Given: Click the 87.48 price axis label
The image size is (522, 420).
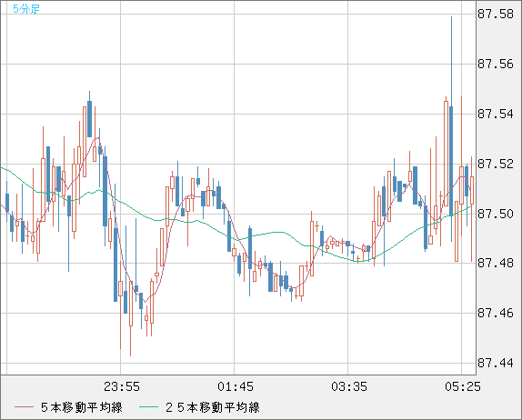Looking at the screenshot, I should click(496, 264).
